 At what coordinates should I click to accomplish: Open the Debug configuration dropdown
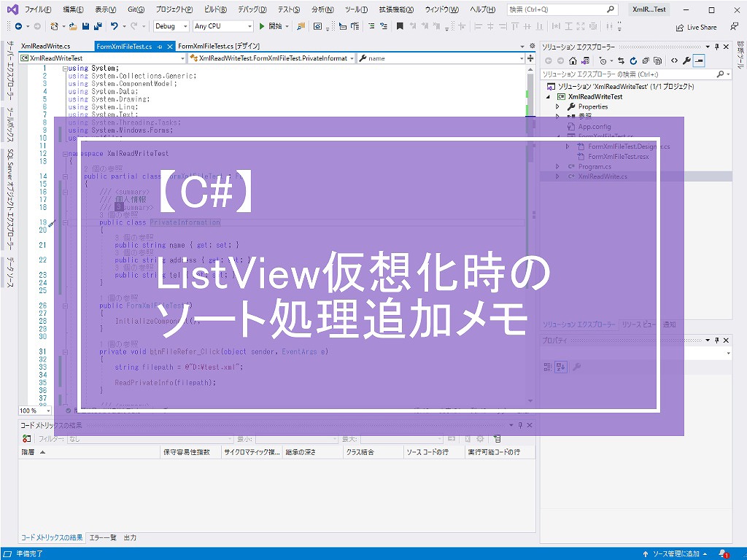click(185, 26)
